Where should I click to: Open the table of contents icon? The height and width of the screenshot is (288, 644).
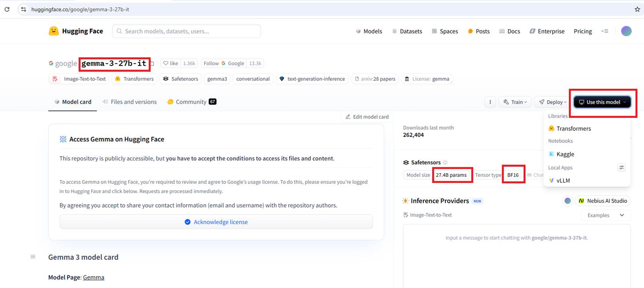pos(33,257)
